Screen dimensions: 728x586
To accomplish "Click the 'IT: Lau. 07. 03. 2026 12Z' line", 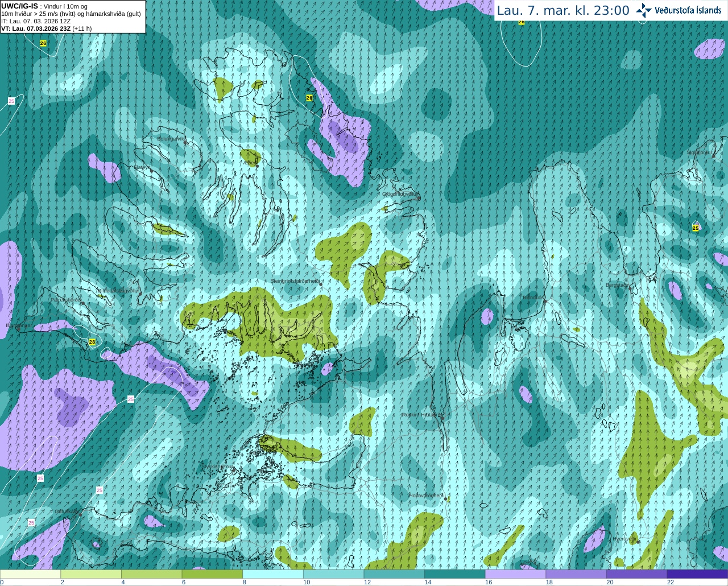I will coord(36,21).
